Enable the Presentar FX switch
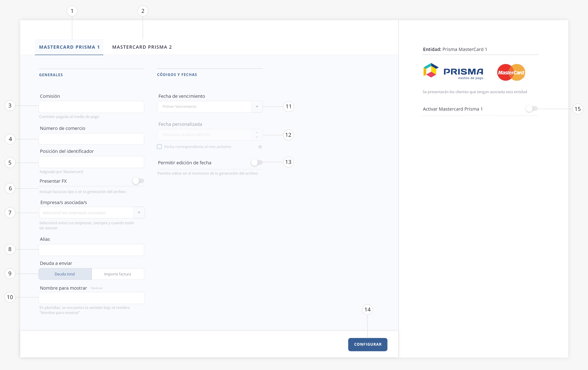The image size is (588, 370). [138, 181]
